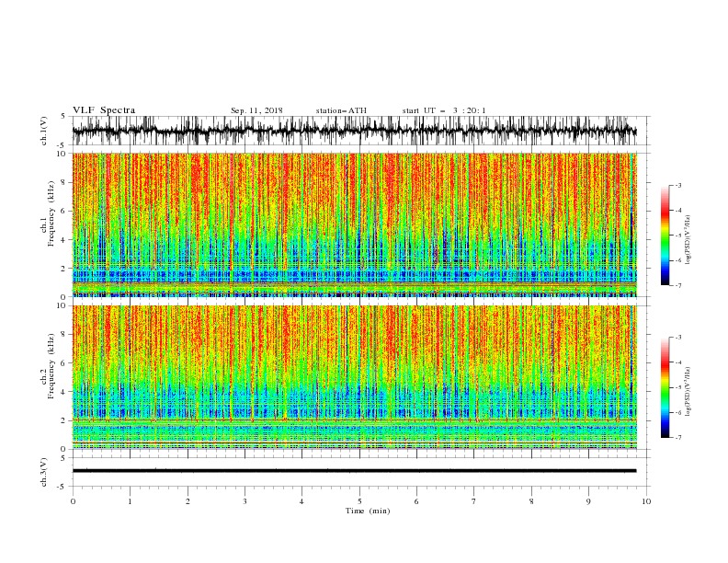Click time-axis tick label "5"

(359, 501)
